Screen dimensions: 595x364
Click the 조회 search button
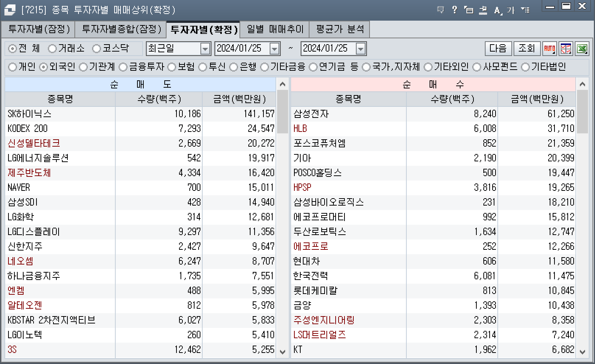tap(527, 49)
